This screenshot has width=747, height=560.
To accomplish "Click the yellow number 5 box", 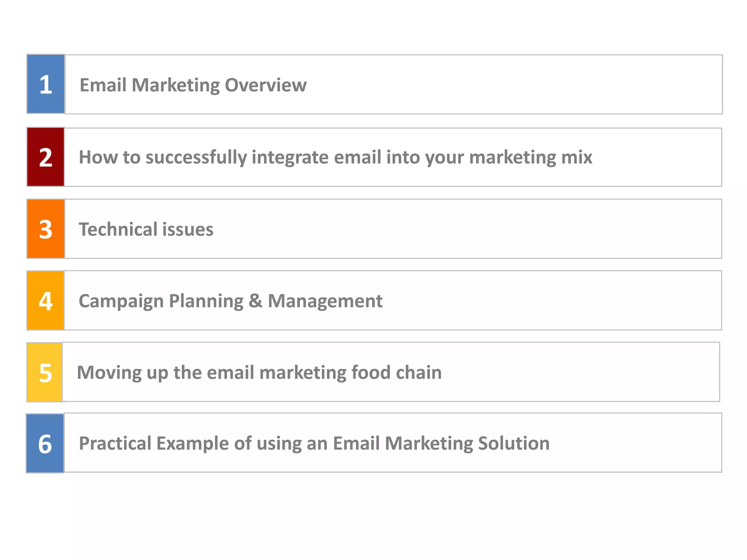I will pyautogui.click(x=45, y=372).
